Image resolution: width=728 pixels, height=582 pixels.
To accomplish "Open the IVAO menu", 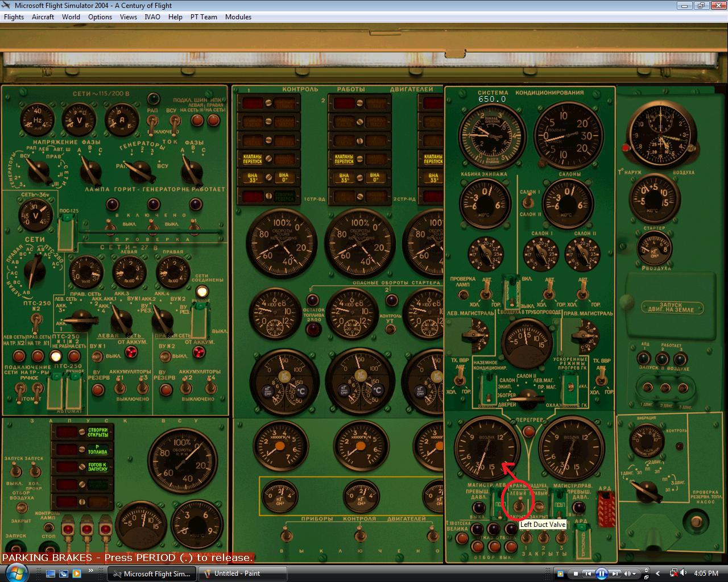I will point(152,17).
